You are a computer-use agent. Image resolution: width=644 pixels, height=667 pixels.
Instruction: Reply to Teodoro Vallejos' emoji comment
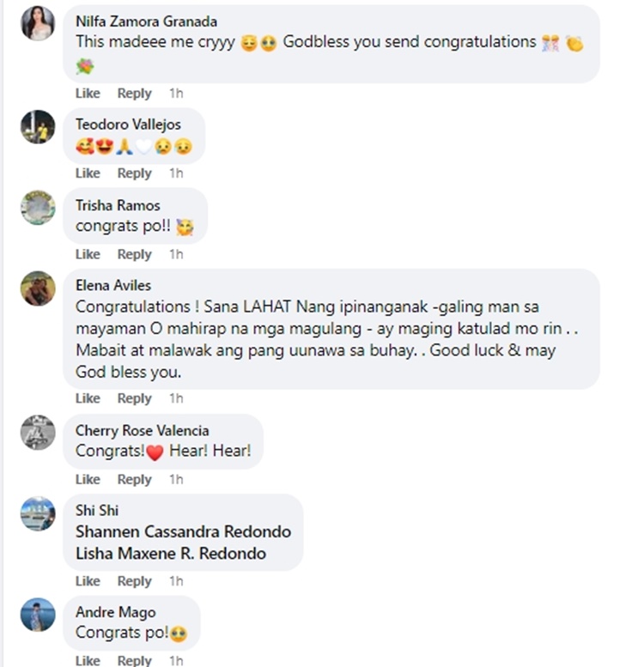point(135,173)
